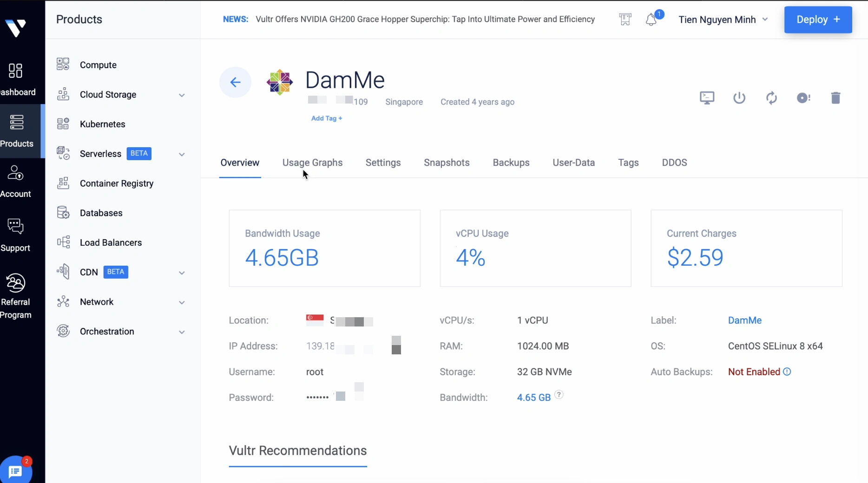Click the Bandwidth help question icon
This screenshot has width=868, height=483.
(559, 395)
